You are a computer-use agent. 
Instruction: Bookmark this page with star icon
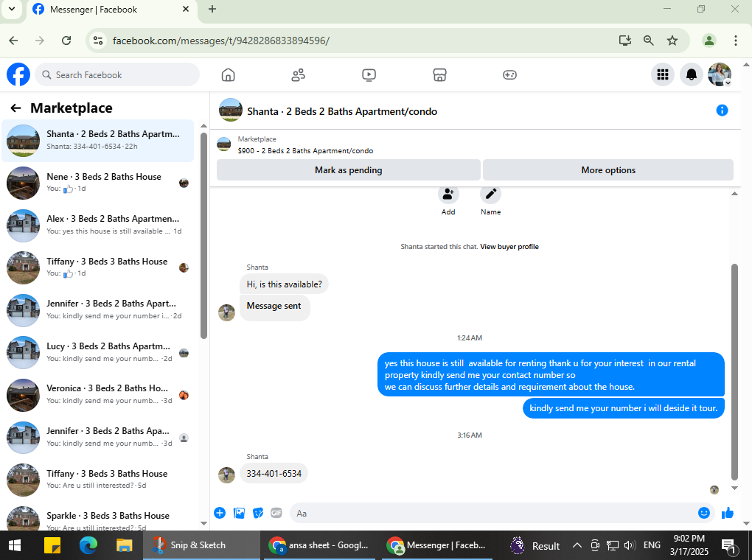pos(672,41)
